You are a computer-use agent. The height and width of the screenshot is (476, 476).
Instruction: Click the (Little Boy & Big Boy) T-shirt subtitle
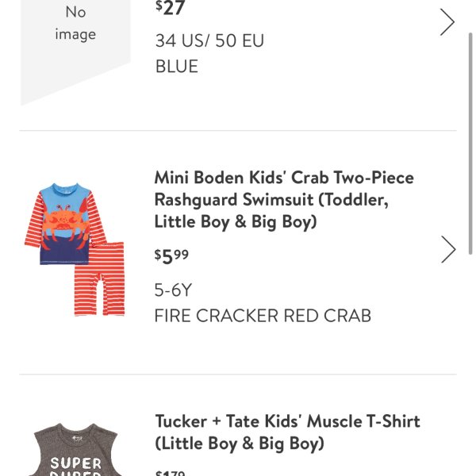click(240, 443)
